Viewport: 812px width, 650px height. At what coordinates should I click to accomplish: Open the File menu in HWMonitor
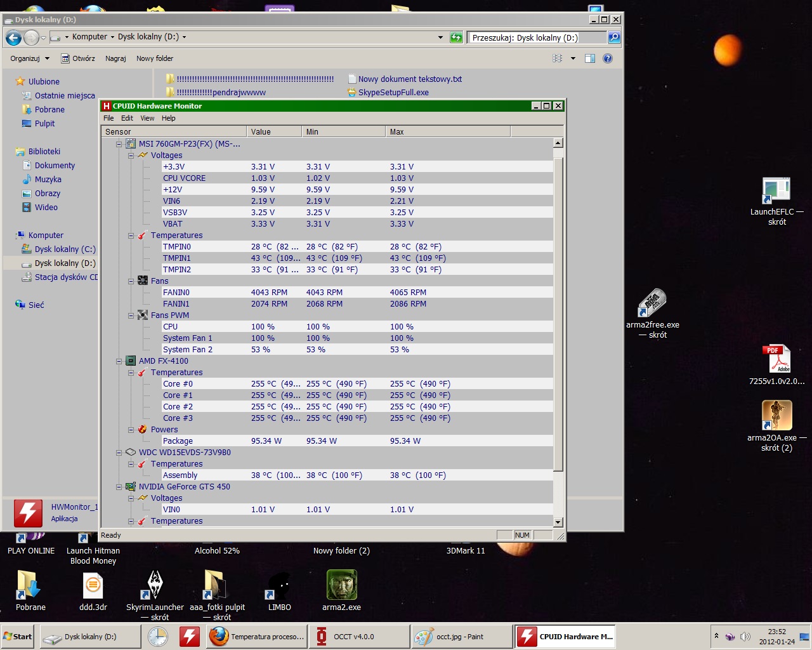click(108, 118)
